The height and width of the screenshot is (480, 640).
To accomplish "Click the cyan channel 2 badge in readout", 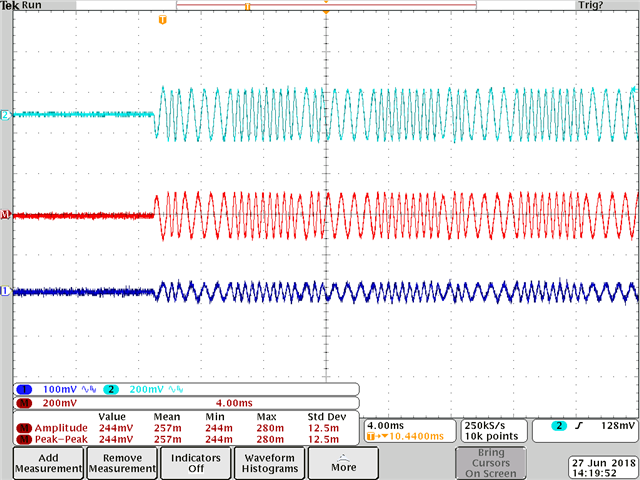I will [111, 389].
